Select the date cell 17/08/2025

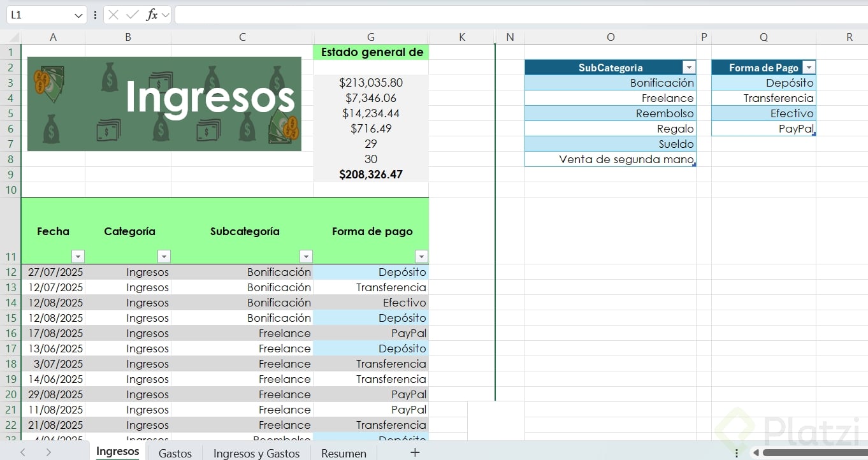53,333
